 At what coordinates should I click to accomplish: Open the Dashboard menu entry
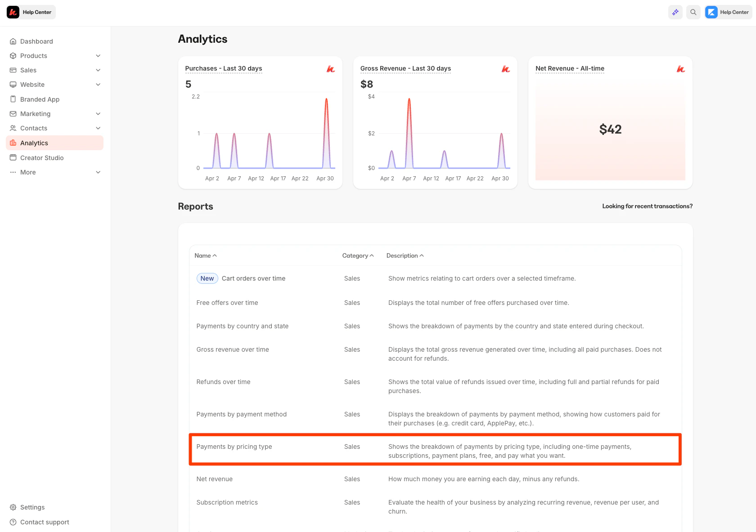click(x=36, y=41)
